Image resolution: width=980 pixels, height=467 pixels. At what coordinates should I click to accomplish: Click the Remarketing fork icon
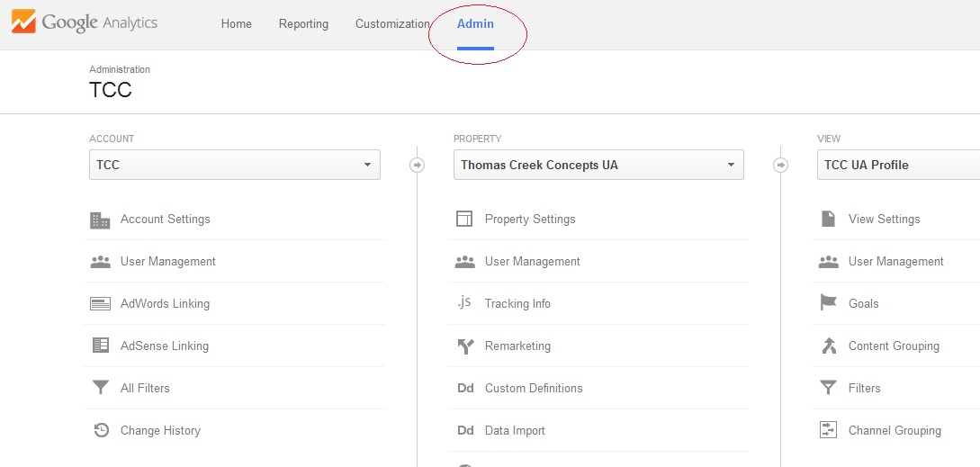tap(465, 346)
